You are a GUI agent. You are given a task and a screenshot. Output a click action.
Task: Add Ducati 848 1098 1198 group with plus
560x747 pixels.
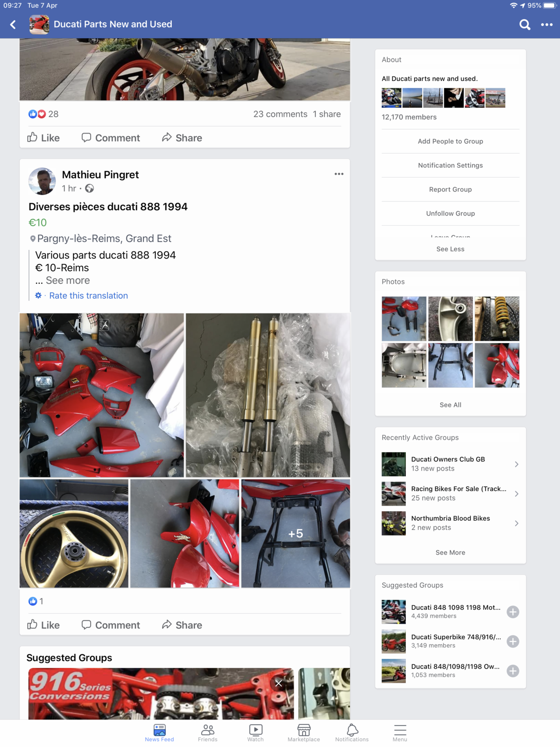[512, 612]
